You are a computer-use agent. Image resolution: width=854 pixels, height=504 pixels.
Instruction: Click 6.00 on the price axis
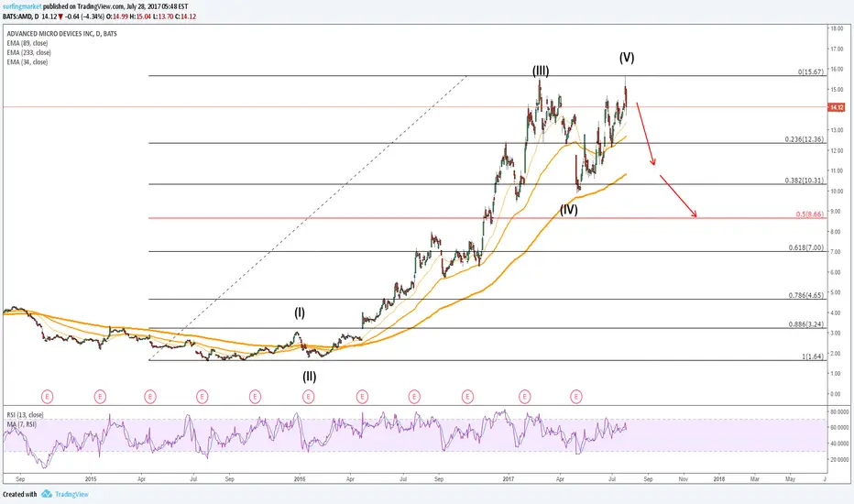click(837, 272)
